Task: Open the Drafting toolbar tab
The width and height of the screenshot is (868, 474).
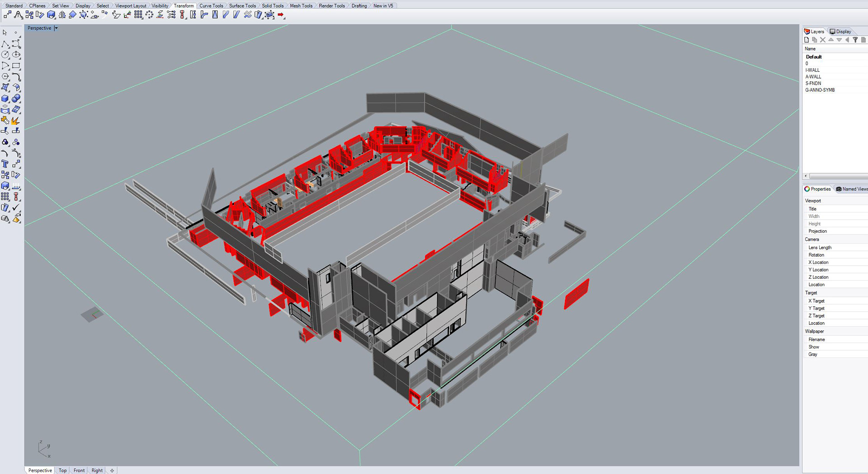Action: click(359, 6)
